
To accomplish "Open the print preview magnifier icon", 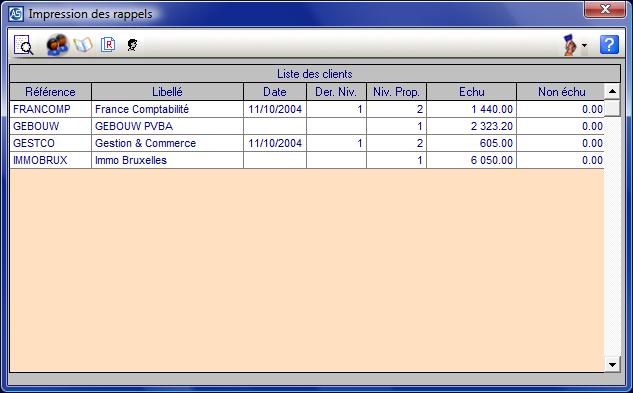I will [23, 44].
